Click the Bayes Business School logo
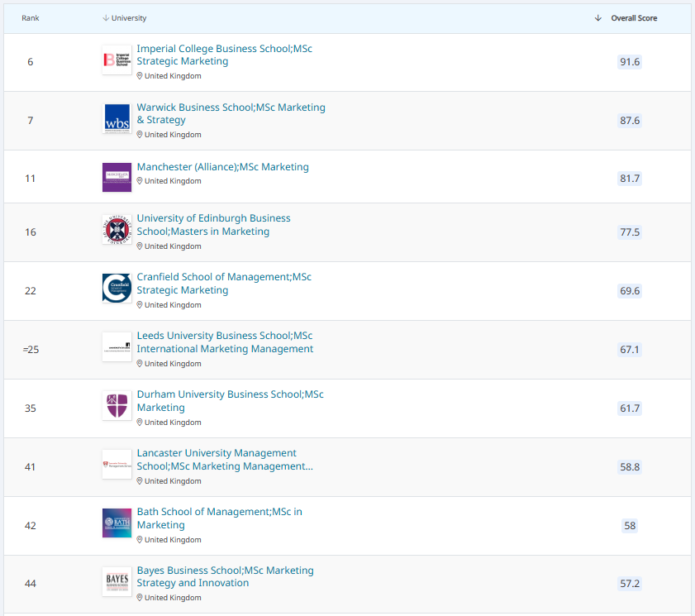The image size is (695, 616). (117, 581)
